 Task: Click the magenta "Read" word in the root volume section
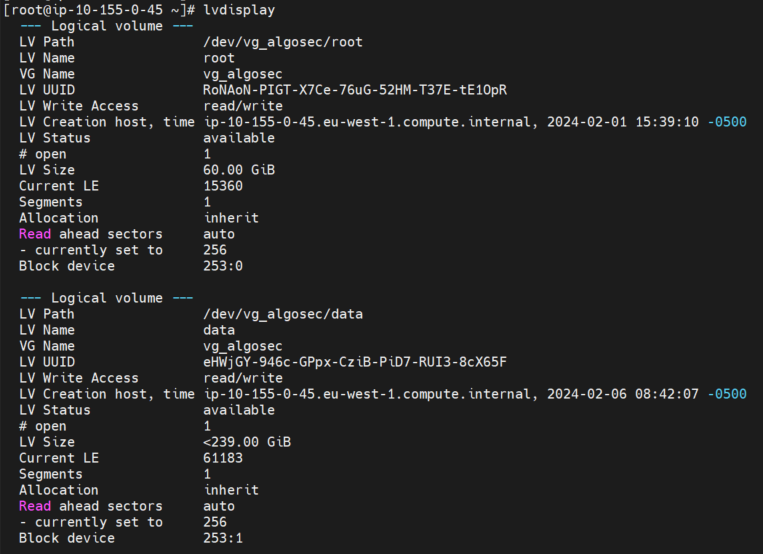(34, 234)
